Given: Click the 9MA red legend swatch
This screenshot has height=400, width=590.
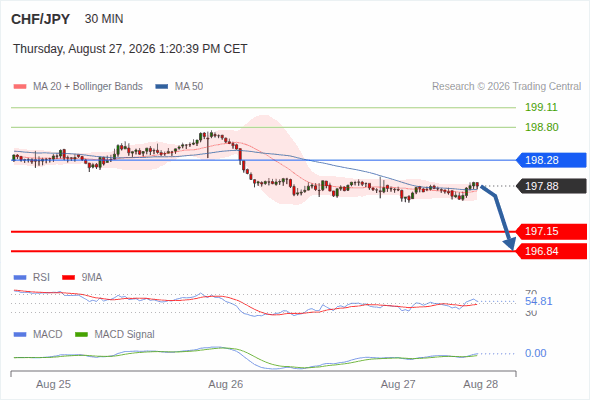Looking at the screenshot, I should (x=68, y=278).
